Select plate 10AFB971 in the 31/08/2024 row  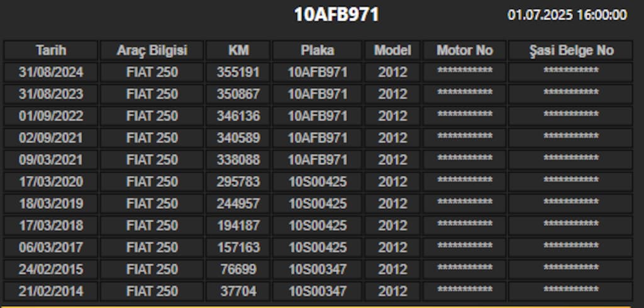pos(318,72)
